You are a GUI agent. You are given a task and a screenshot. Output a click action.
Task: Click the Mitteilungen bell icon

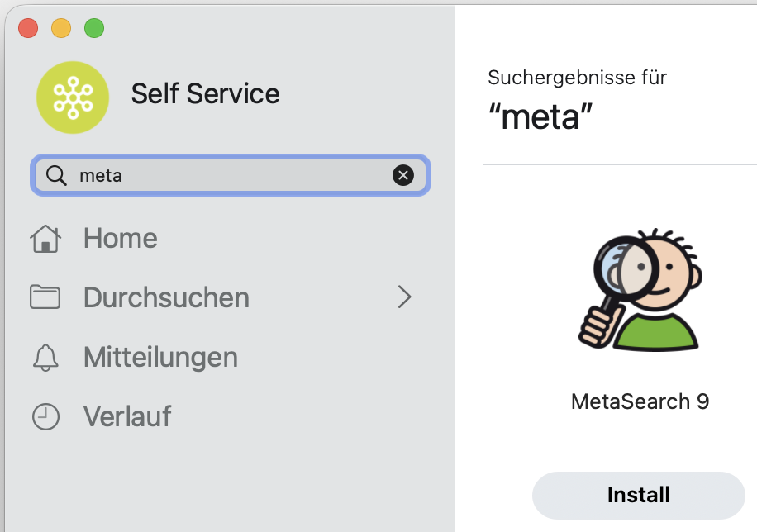(45, 358)
